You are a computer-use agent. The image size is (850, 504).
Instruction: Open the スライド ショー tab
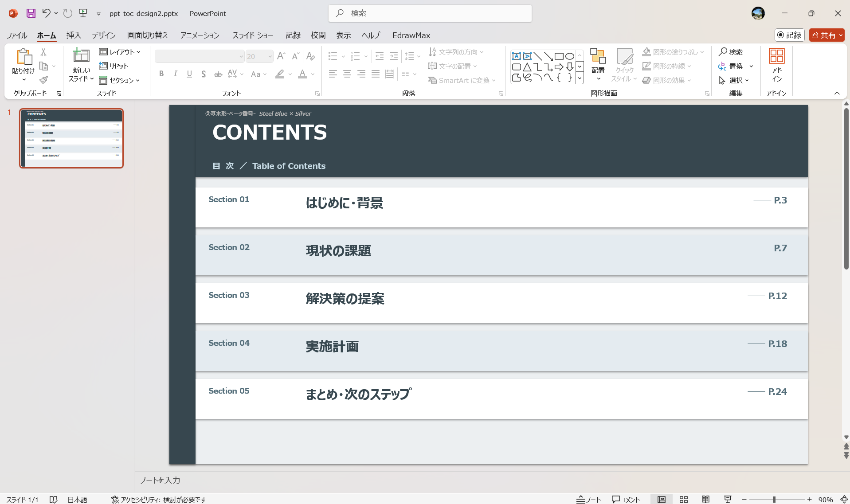click(x=253, y=35)
